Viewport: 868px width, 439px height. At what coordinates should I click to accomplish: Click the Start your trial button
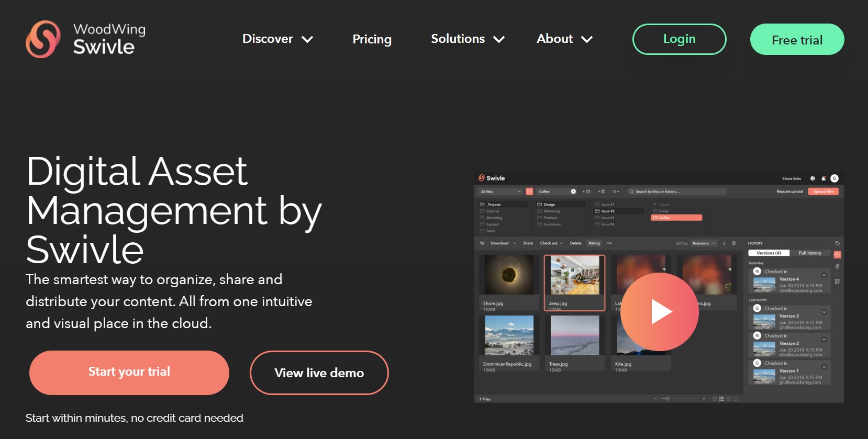click(x=129, y=373)
